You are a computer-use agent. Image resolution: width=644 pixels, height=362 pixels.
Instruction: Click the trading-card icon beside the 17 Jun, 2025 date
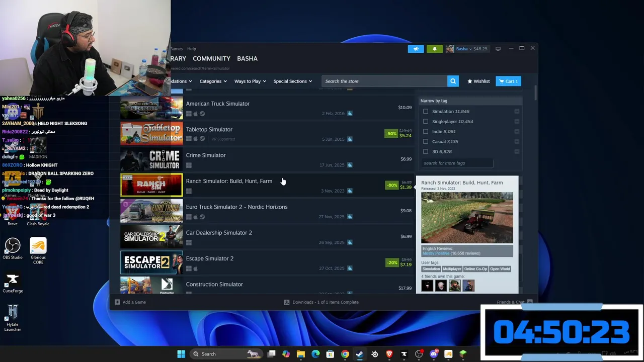click(x=350, y=165)
